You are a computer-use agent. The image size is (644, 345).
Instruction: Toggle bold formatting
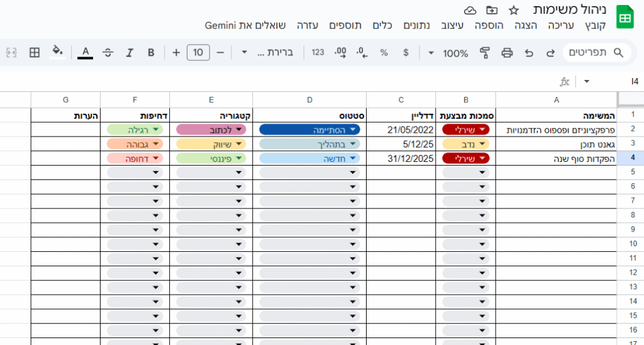click(151, 53)
